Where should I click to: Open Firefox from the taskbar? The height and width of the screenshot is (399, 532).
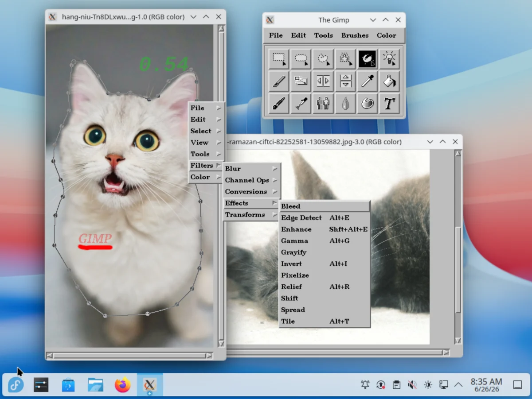click(x=123, y=385)
